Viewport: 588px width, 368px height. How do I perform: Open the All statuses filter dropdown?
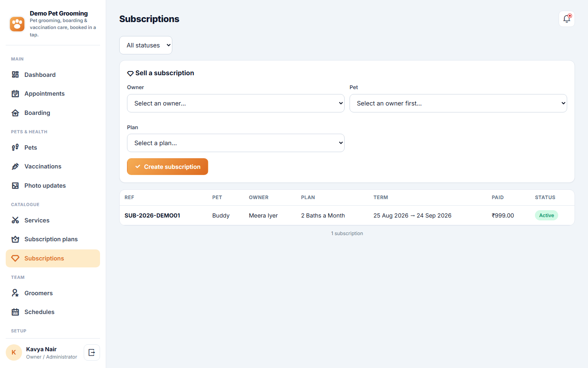[x=146, y=45]
